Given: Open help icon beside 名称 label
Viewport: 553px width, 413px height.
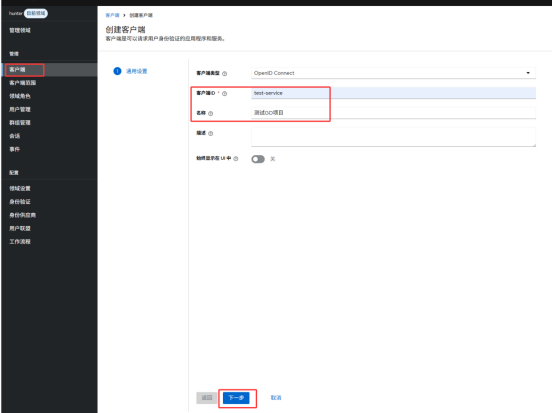Looking at the screenshot, I should point(211,114).
